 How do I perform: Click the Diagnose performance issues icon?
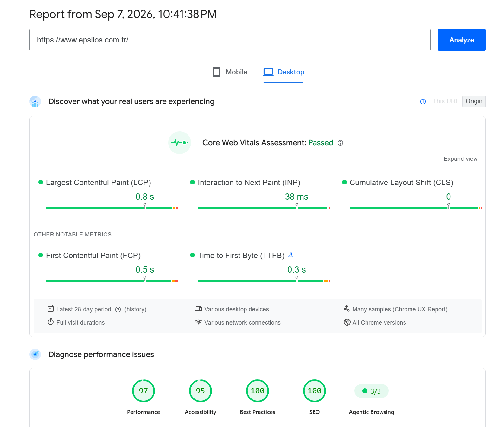click(35, 354)
